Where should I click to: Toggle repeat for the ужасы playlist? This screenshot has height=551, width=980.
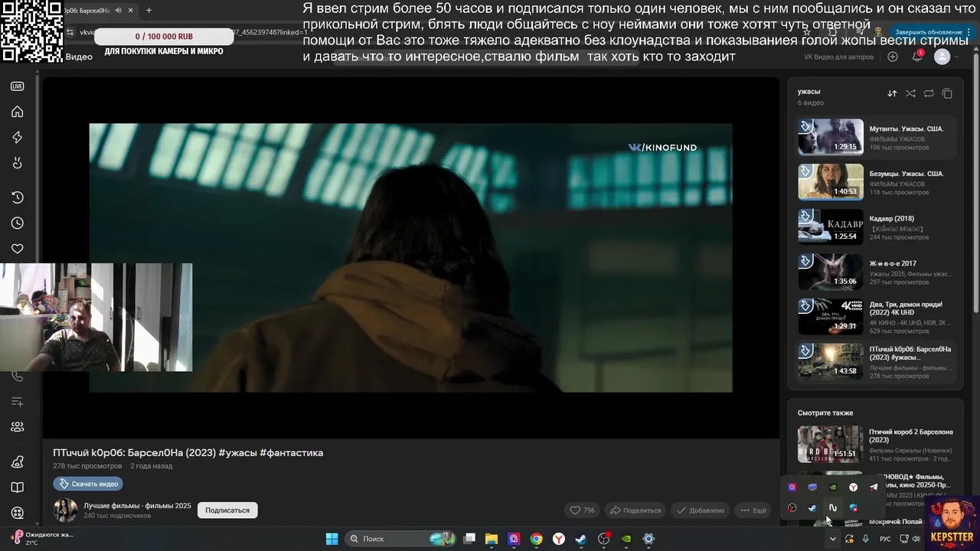pos(929,93)
